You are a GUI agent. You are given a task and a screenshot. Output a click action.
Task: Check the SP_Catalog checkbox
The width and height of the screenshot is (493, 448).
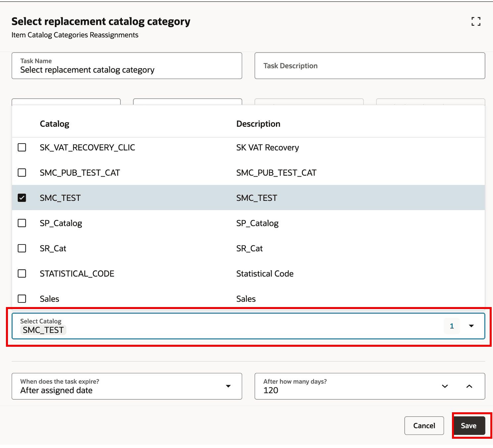[22, 223]
